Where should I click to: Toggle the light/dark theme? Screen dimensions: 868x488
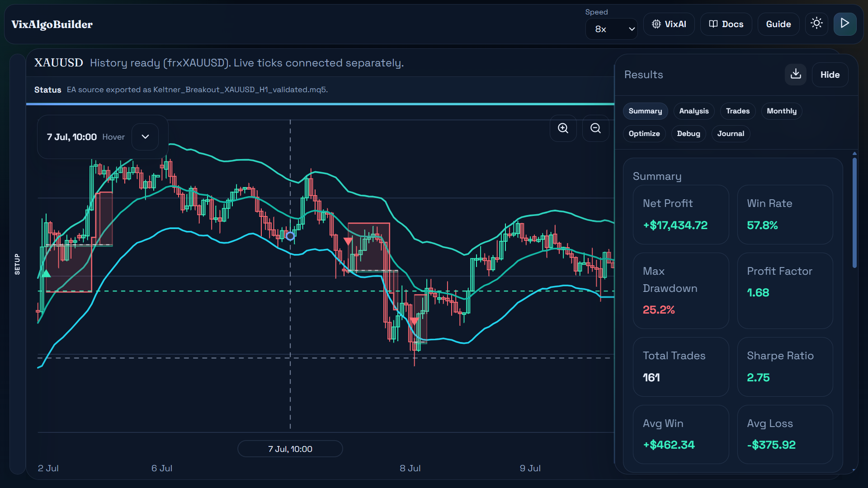click(x=816, y=23)
